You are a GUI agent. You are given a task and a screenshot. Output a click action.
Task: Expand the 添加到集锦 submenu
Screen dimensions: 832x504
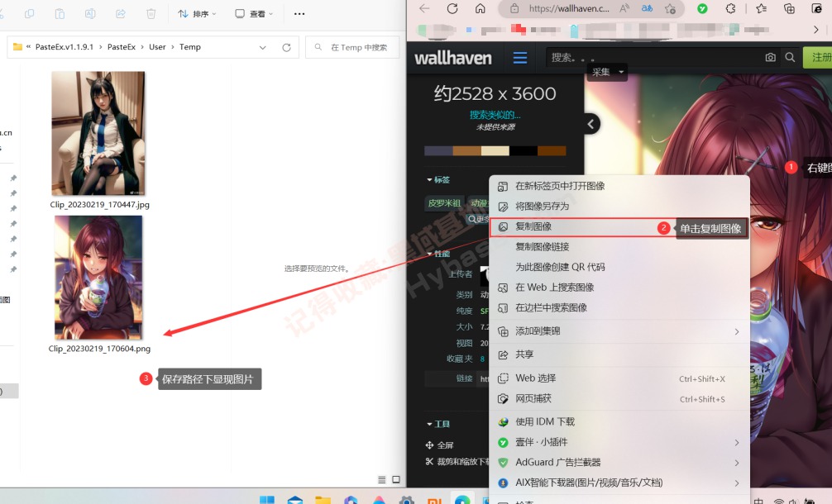pyautogui.click(x=736, y=331)
